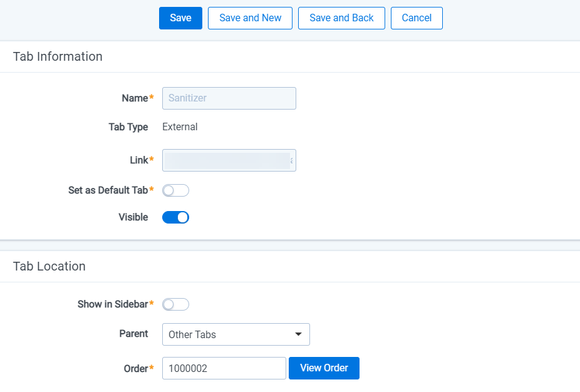The height and width of the screenshot is (392, 580).
Task: Click Save and New
Action: [250, 18]
